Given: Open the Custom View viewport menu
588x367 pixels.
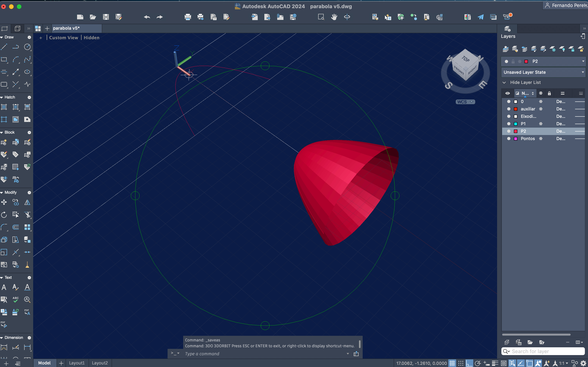Looking at the screenshot, I should click(x=64, y=38).
